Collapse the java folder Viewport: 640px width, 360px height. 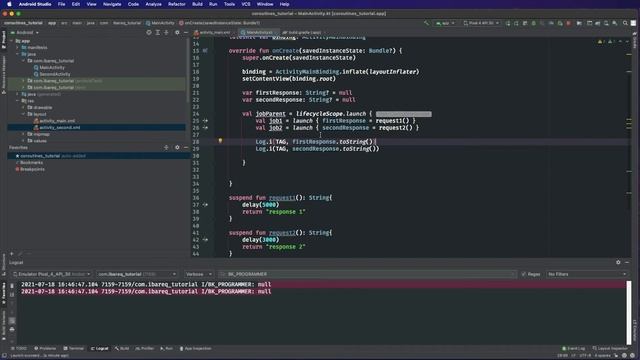[x=18, y=54]
